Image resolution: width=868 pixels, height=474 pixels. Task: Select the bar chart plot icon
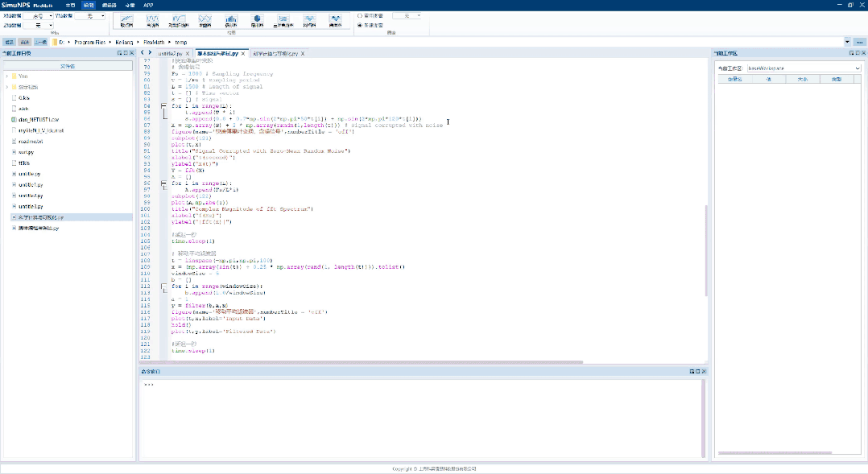coord(231,19)
